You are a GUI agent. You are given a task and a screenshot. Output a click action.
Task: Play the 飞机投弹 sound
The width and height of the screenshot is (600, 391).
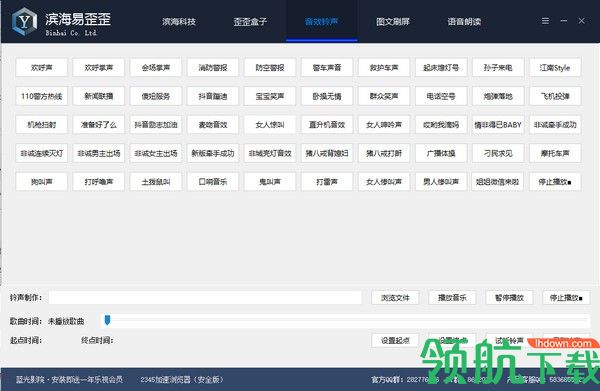(x=555, y=96)
